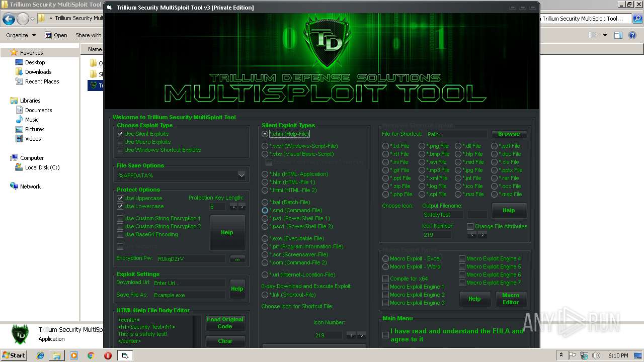Viewport: 644px width, 362px height.
Task: Click the body editor vertical scrollbar
Action: point(197,332)
